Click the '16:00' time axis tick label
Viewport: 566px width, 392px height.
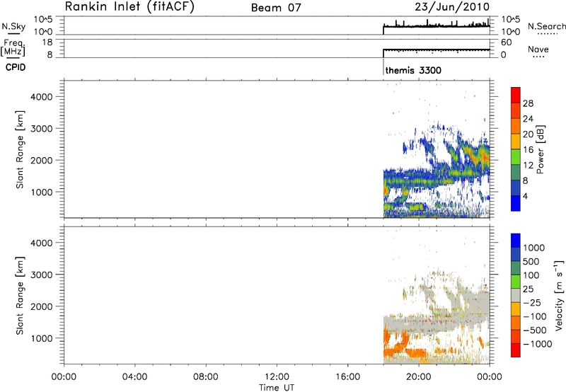[x=347, y=377]
